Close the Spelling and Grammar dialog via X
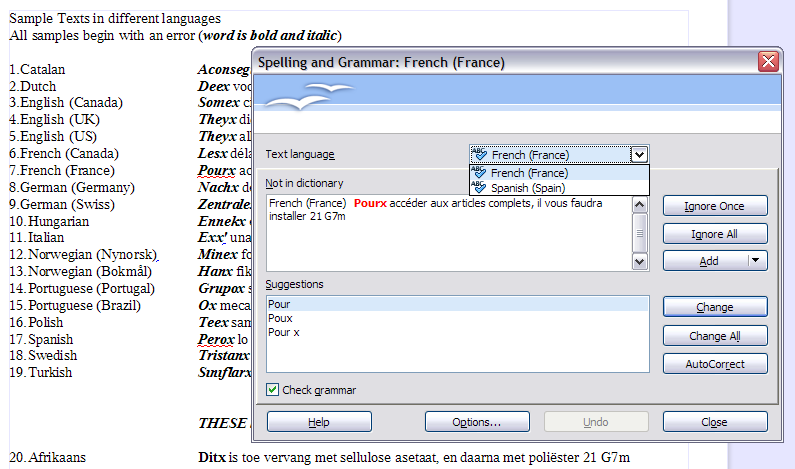 click(x=768, y=62)
